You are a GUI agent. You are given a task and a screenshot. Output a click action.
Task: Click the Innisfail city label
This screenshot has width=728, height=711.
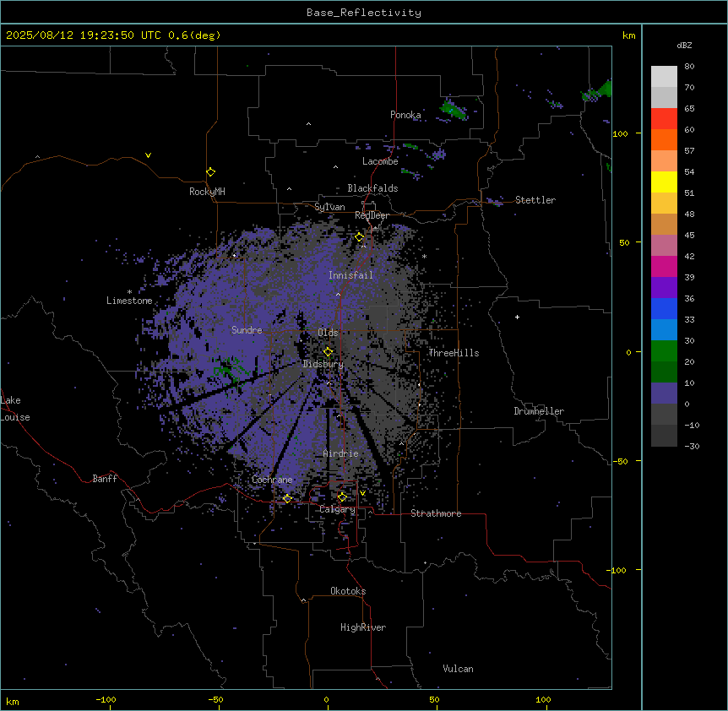tap(350, 275)
